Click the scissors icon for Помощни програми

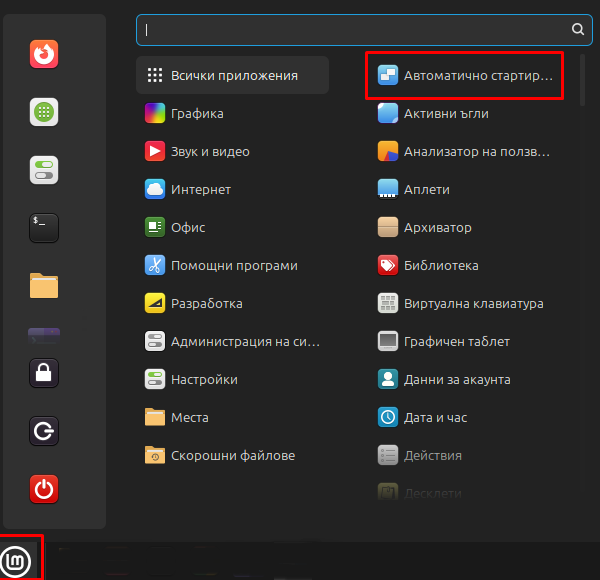click(x=155, y=265)
